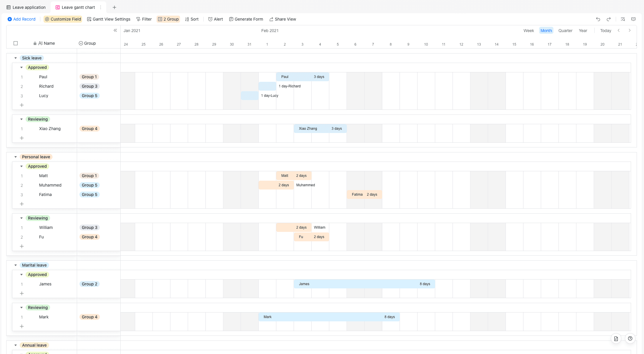This screenshot has width=644, height=354.
Task: Click the plus icon to add new view
Action: pos(114,7)
